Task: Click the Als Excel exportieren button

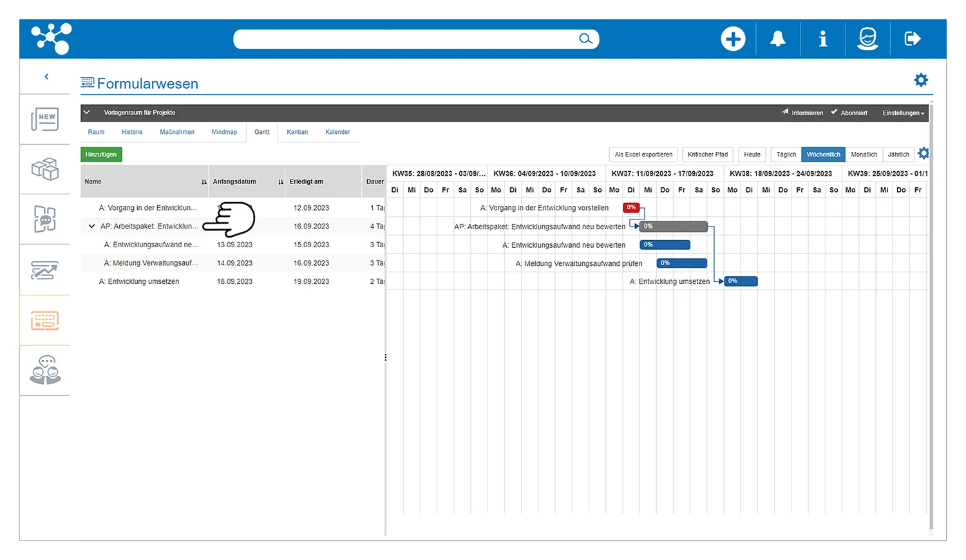Action: point(643,154)
